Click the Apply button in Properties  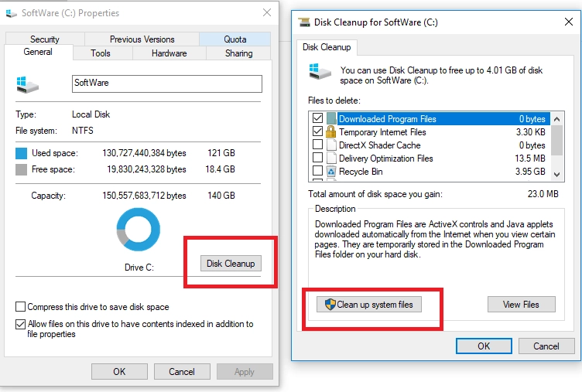245,372
